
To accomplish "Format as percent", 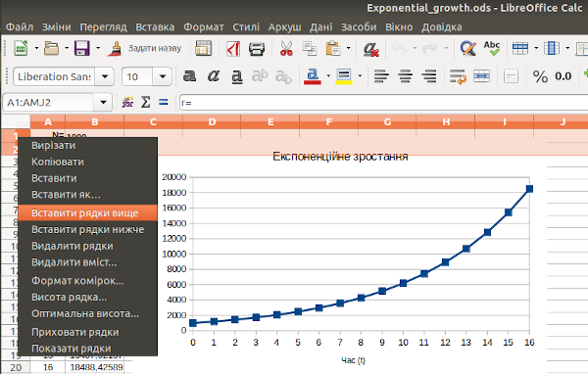I will coord(540,76).
